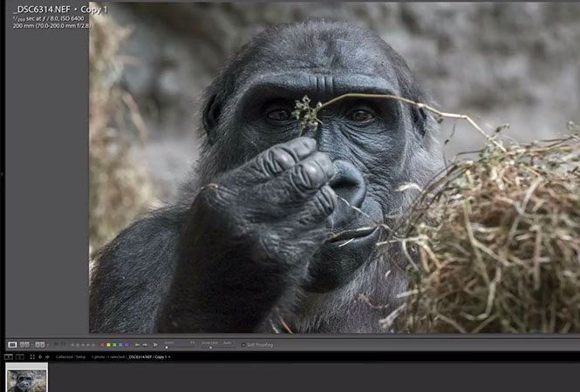Open the Before/After view options arrow
The width and height of the screenshot is (580, 392).
point(47,345)
